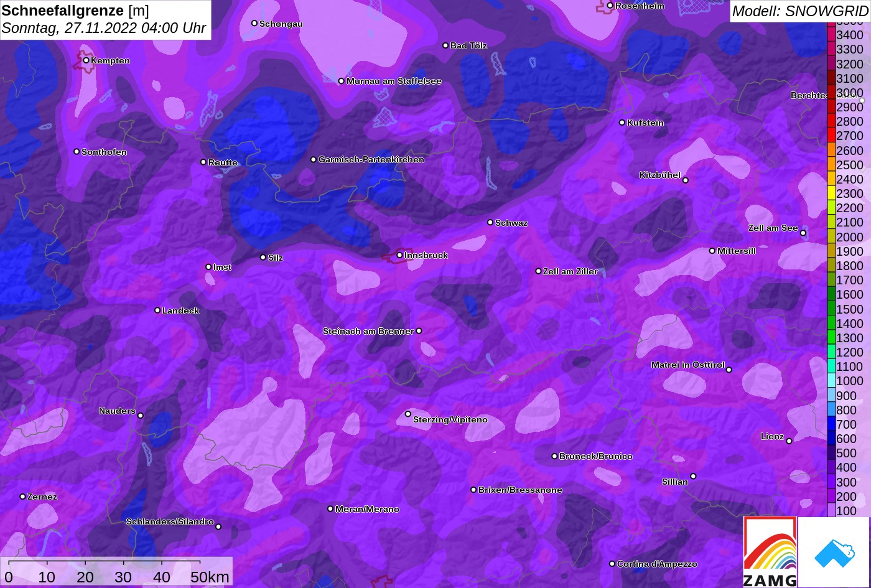This screenshot has height=588, width=871.
Task: Click the Schlanders/Silandro location dot
Action: [218, 527]
